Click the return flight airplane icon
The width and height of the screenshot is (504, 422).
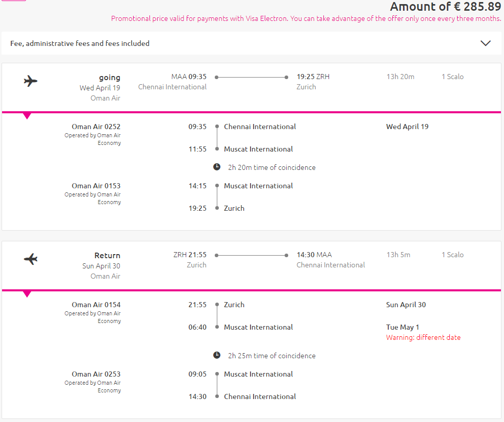(x=31, y=259)
